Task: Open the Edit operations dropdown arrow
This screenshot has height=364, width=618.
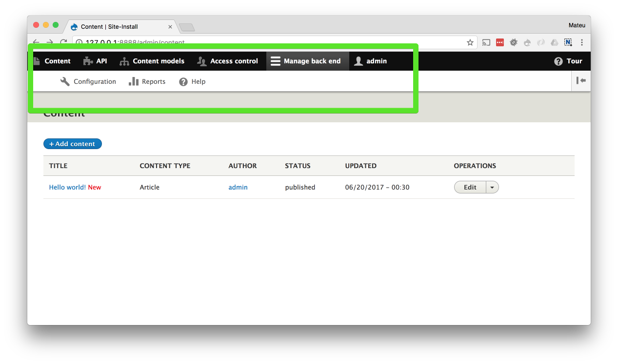Action: tap(492, 187)
